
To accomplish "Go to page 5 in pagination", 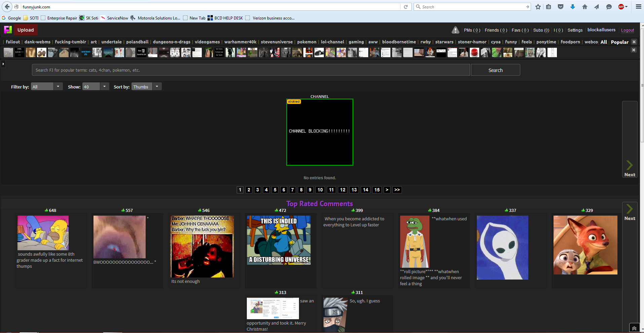I will 275,190.
